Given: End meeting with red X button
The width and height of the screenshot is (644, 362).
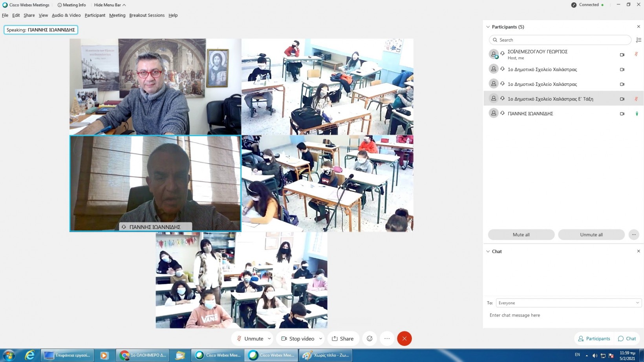Looking at the screenshot, I should 404,338.
